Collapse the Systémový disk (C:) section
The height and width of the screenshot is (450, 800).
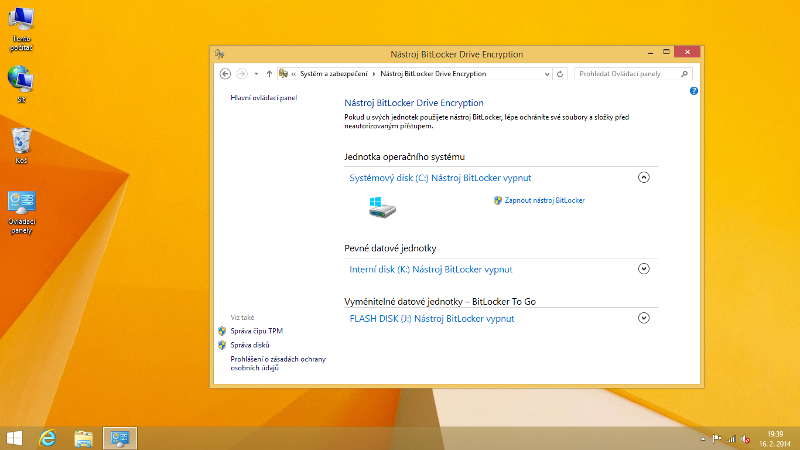tap(643, 177)
